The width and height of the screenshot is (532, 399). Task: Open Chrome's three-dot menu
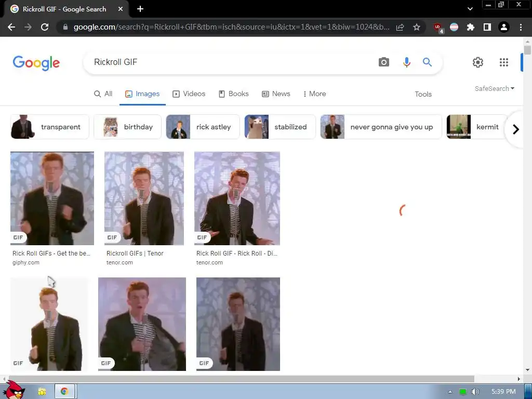click(521, 27)
